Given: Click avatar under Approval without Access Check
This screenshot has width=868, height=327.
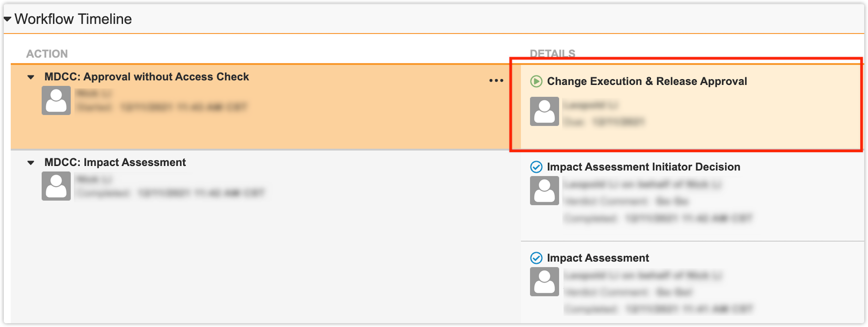Looking at the screenshot, I should [x=56, y=101].
